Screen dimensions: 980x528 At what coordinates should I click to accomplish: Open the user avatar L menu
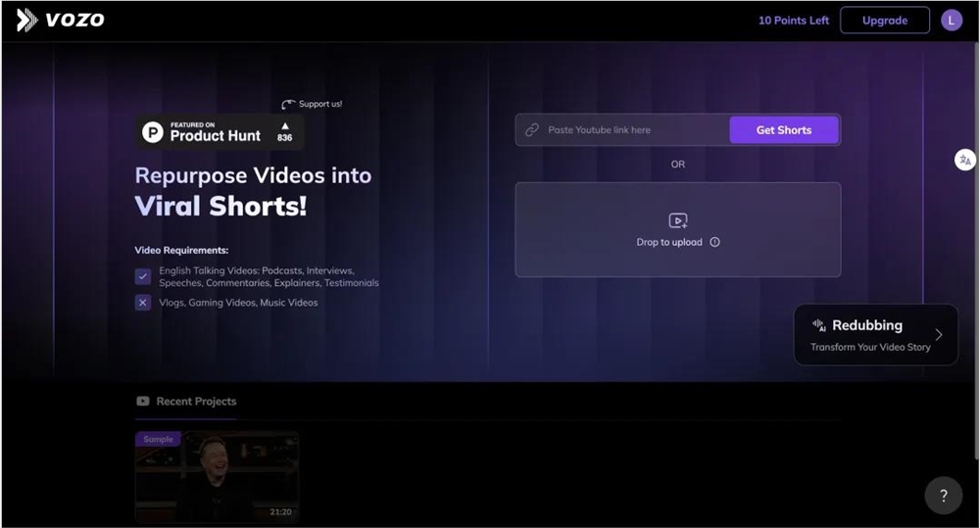952,21
